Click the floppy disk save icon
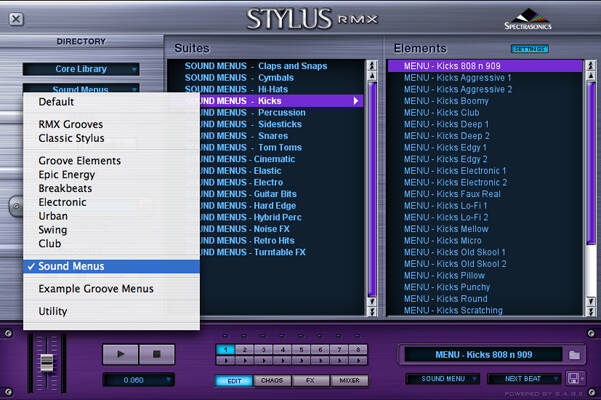The height and width of the screenshot is (400, 601). click(x=573, y=379)
